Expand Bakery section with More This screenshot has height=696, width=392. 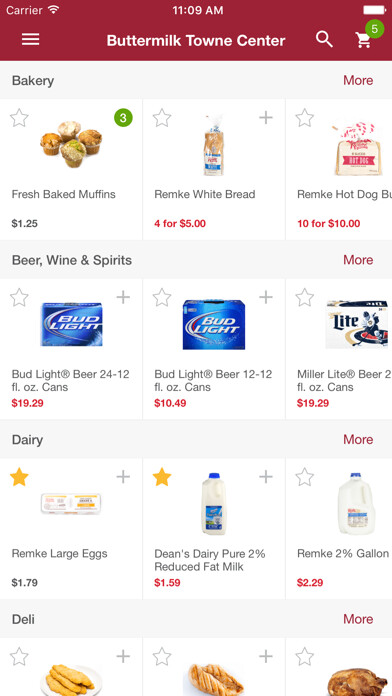(358, 80)
